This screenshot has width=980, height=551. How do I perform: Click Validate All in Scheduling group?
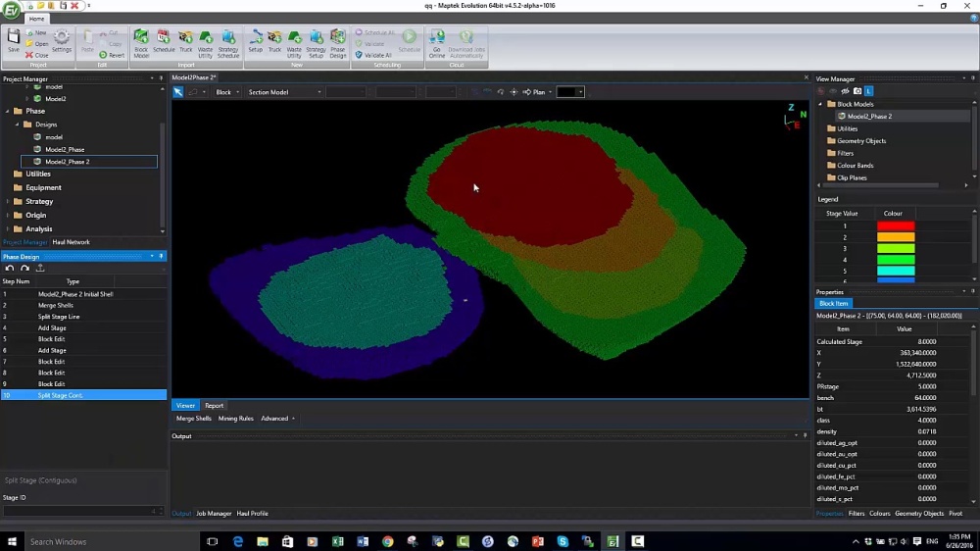click(373, 55)
